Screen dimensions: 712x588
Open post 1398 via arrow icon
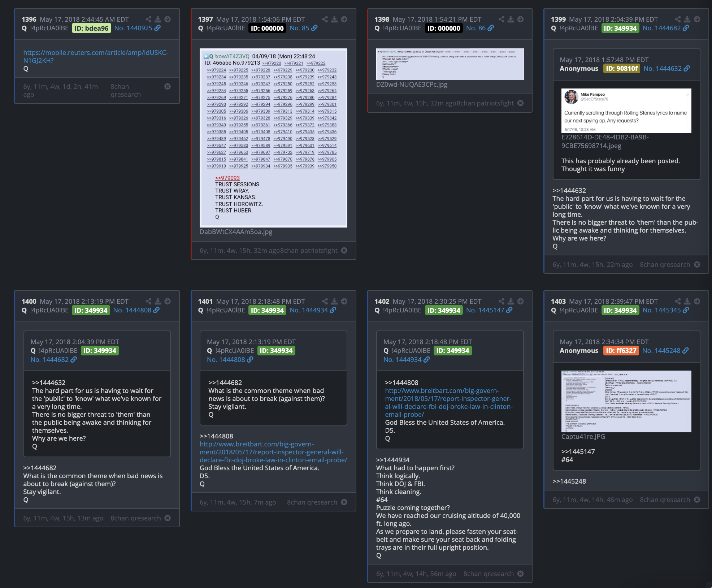pos(521,20)
